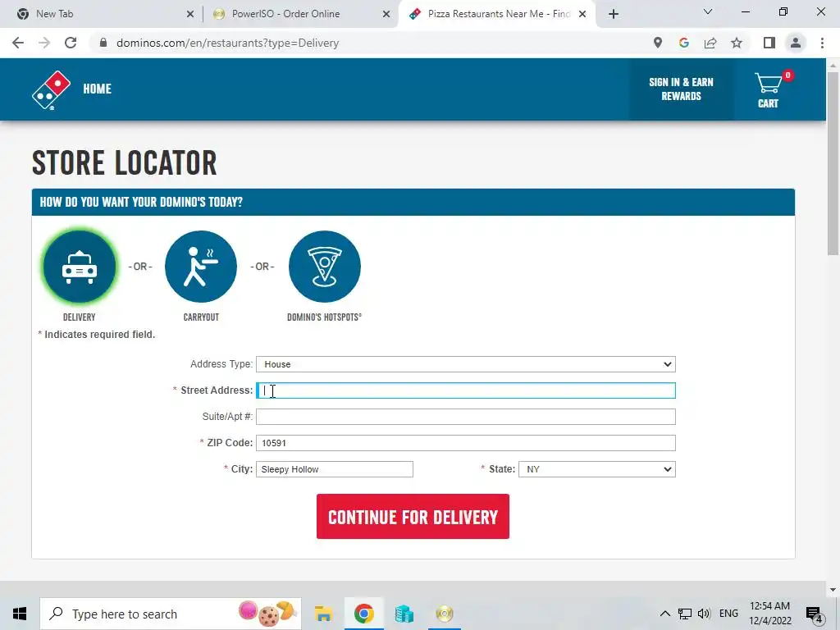The height and width of the screenshot is (630, 840).
Task: Click the location pin icon in address bar
Action: click(x=658, y=43)
